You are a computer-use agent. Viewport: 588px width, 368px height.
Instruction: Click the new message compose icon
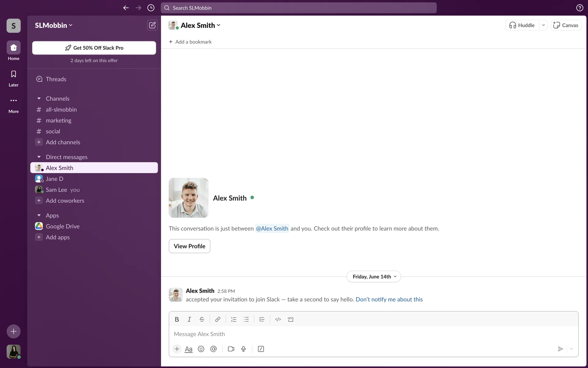pyautogui.click(x=152, y=25)
